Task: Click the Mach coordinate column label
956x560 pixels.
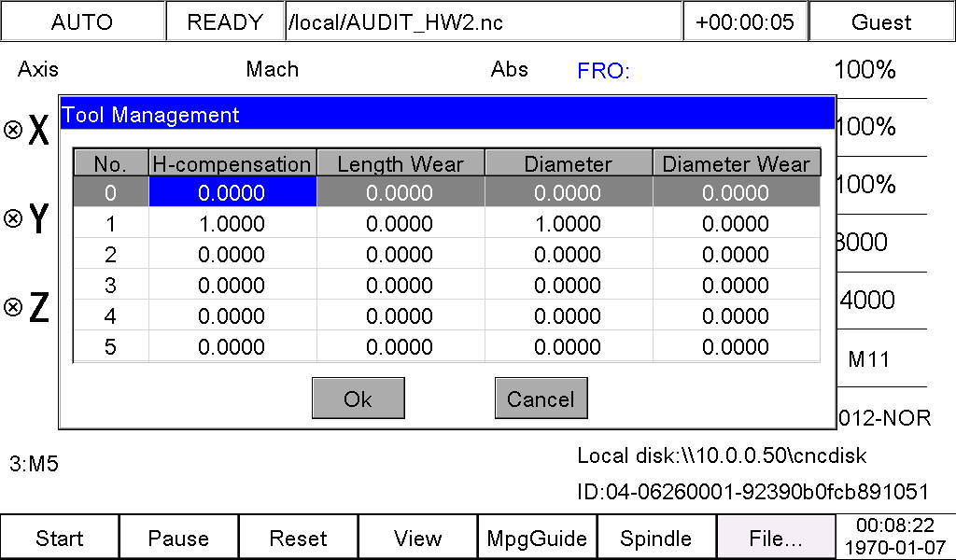Action: pos(273,69)
